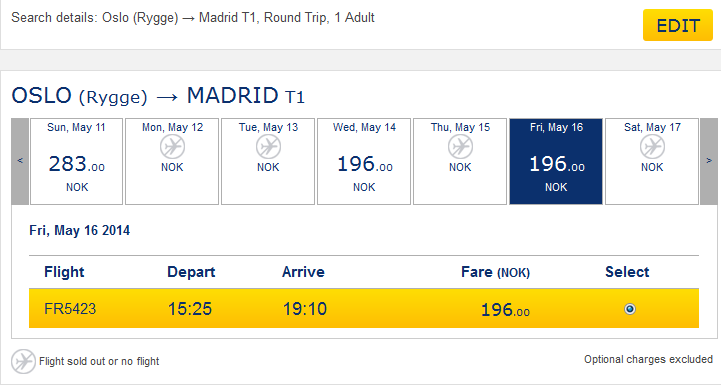Viewport: 721px width, 385px height.
Task: Click the Depart column header
Action: [x=191, y=272]
